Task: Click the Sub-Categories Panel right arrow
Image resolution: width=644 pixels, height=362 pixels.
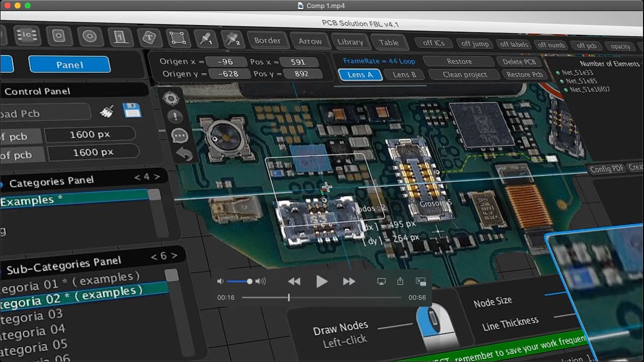Action: (174, 255)
